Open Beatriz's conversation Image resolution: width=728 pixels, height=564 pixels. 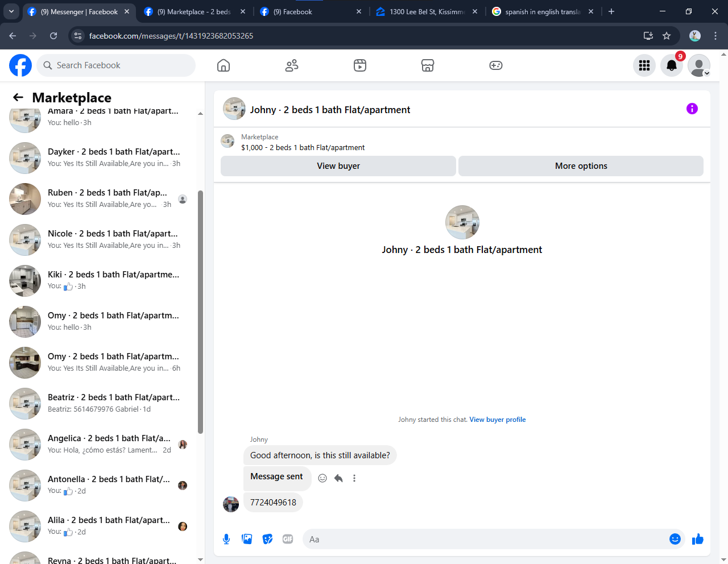[x=100, y=404]
